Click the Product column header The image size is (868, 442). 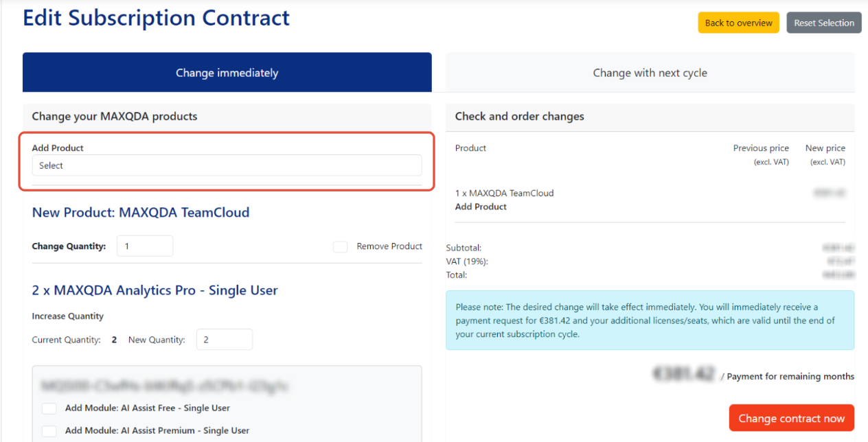[470, 148]
